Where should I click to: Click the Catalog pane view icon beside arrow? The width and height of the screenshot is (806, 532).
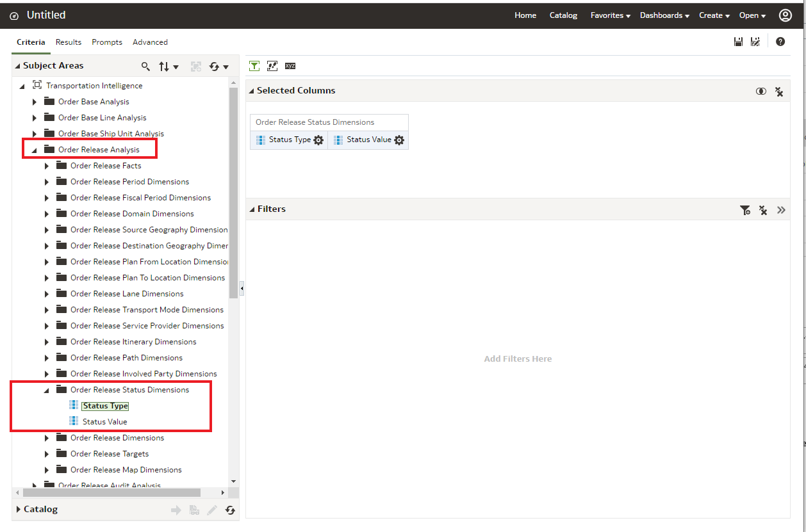(x=194, y=510)
